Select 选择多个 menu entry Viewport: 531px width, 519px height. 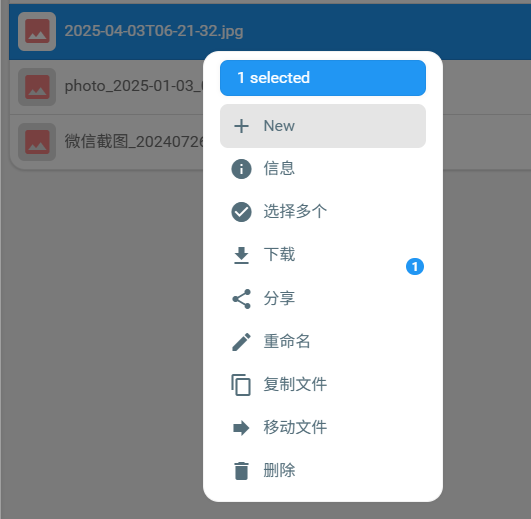pyautogui.click(x=323, y=212)
